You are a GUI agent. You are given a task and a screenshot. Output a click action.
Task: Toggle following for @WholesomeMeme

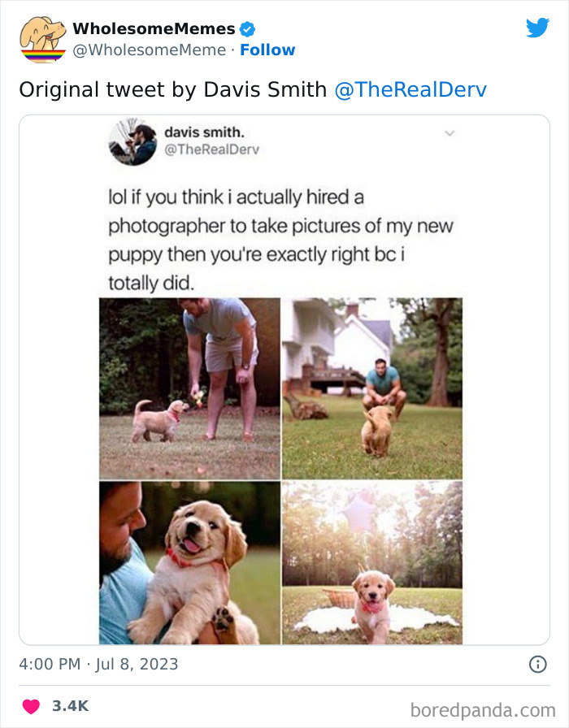point(268,50)
